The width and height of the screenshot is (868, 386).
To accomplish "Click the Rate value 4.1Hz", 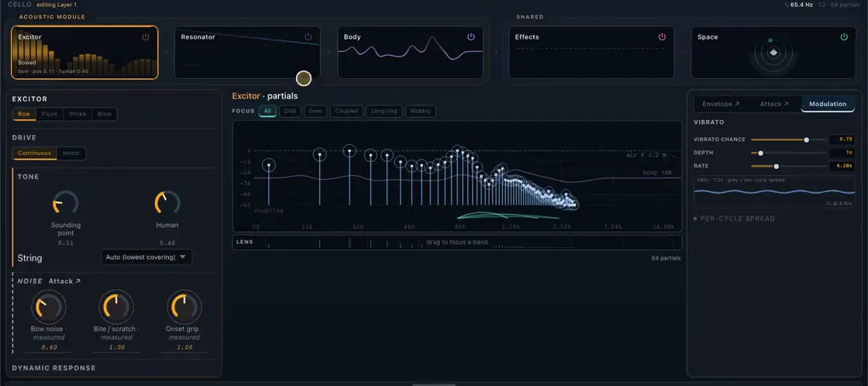I will click(842, 166).
